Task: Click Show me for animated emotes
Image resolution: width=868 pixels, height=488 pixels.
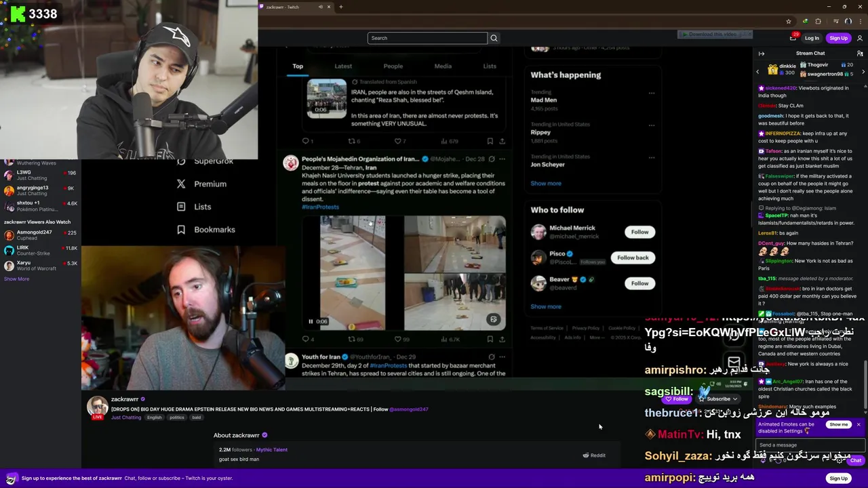Action: click(x=839, y=425)
